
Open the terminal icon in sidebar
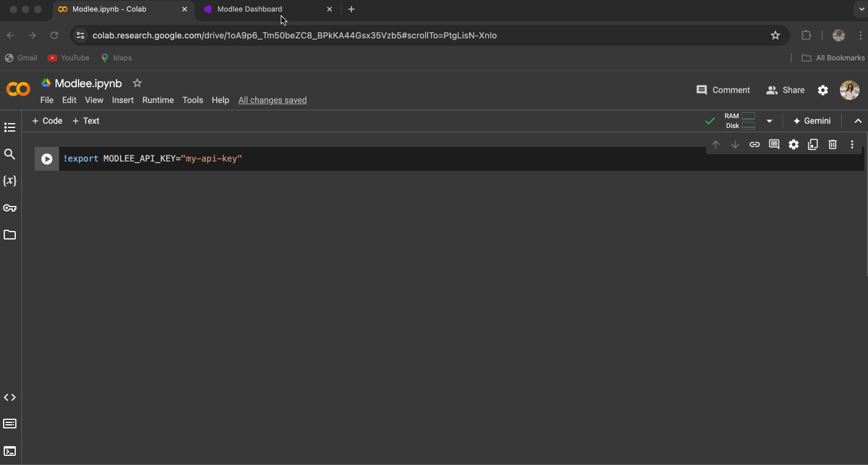pyautogui.click(x=10, y=451)
